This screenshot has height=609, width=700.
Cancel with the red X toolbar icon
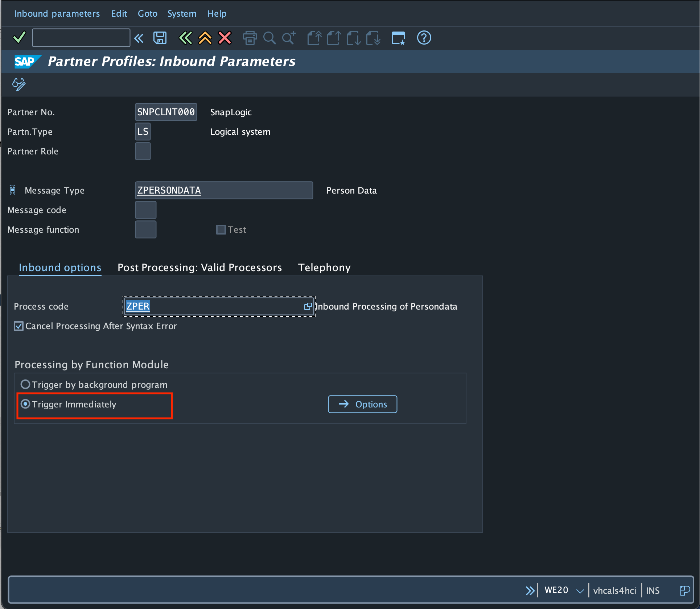click(225, 38)
